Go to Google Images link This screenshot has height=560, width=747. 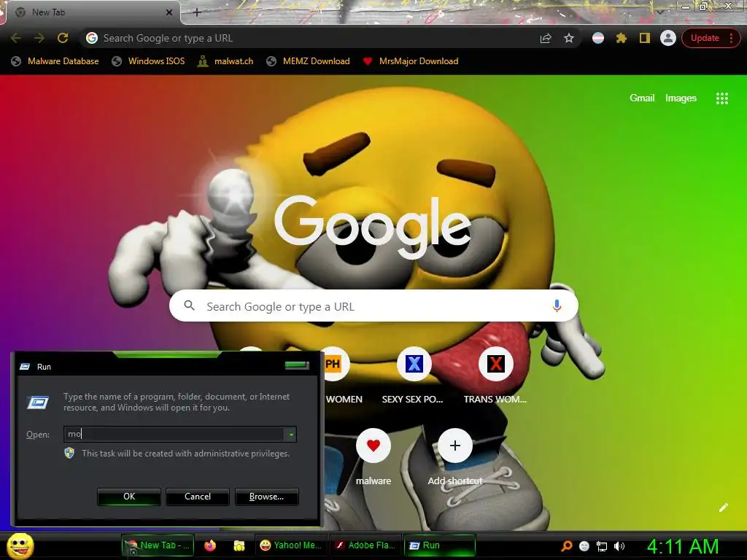click(681, 98)
